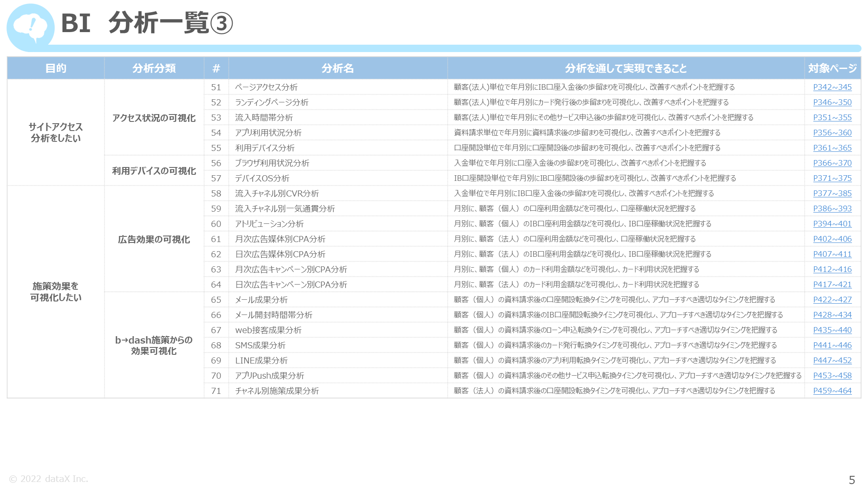
Task: Select SMS成果分析 row name
Action: click(x=260, y=345)
